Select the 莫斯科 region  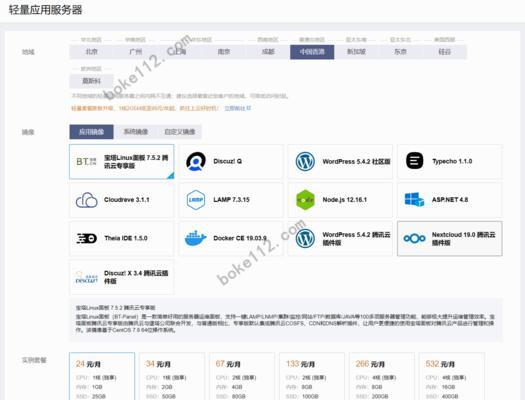91,81
